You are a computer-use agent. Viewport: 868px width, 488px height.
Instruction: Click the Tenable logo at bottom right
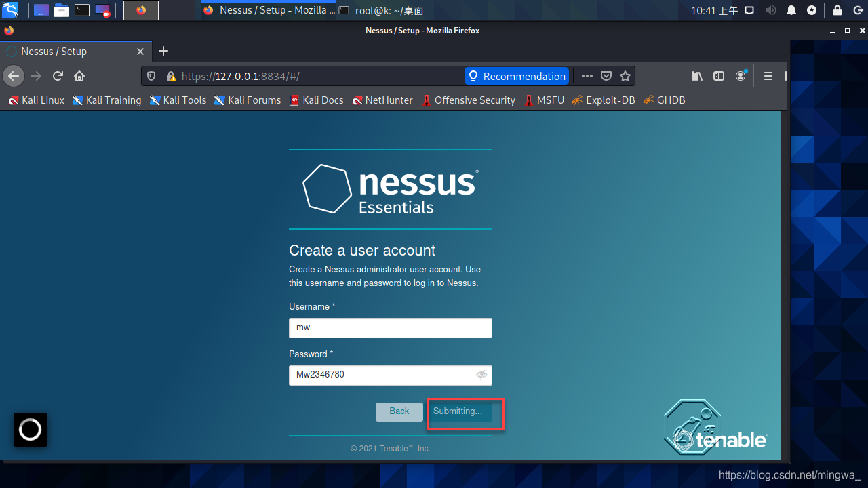coord(715,427)
